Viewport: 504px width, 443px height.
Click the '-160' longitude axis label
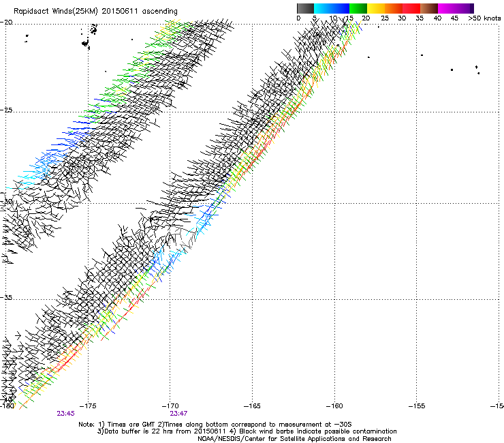(x=334, y=406)
